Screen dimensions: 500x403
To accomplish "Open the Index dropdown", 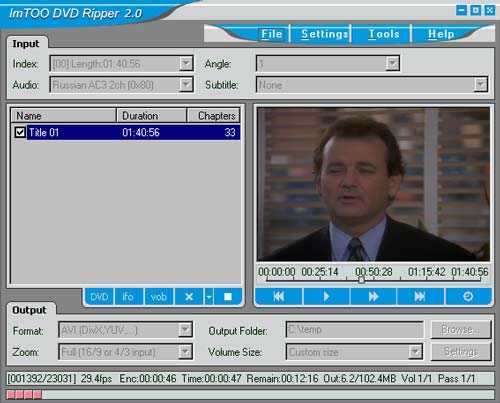I will pyautogui.click(x=186, y=63).
